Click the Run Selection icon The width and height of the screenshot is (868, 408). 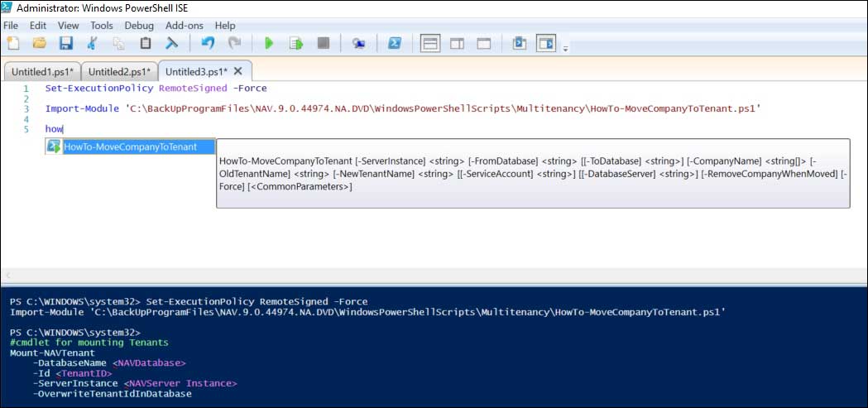[295, 43]
